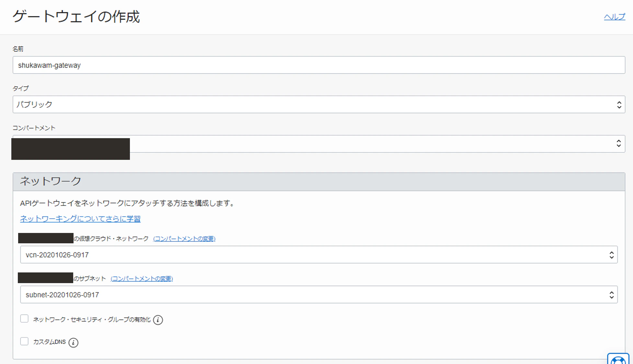The image size is (633, 364).
Task: Click up-down arrows on subnet selector
Action: point(611,295)
